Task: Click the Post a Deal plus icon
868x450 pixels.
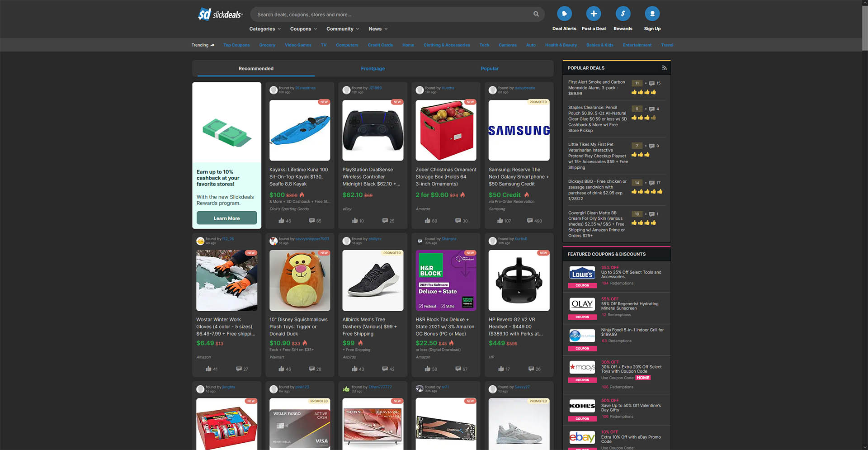Action: (x=594, y=14)
